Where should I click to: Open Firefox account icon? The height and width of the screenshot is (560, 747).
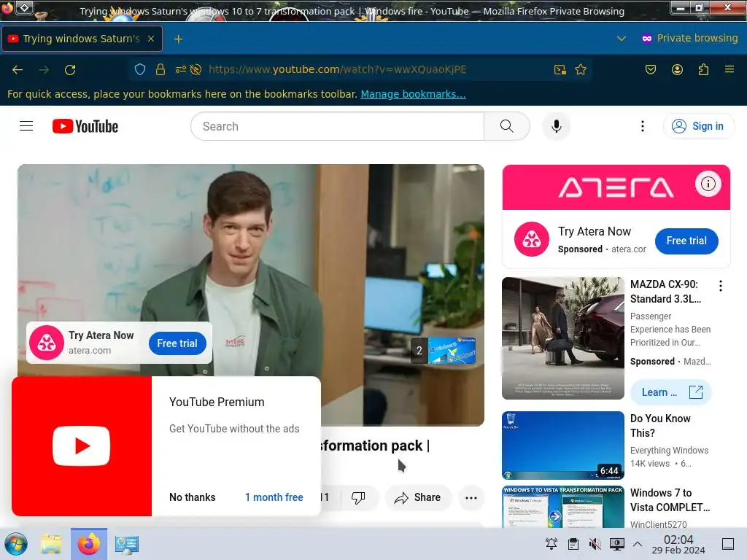(677, 69)
